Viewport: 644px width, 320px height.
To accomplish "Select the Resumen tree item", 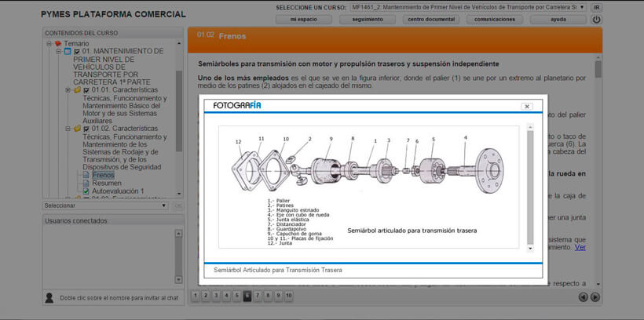I will (x=107, y=183).
